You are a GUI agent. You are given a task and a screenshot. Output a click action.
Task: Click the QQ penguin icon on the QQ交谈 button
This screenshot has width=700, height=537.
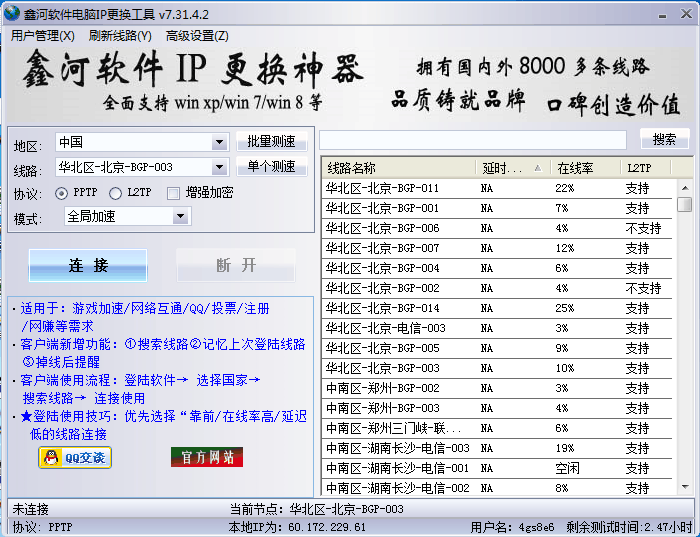51,458
